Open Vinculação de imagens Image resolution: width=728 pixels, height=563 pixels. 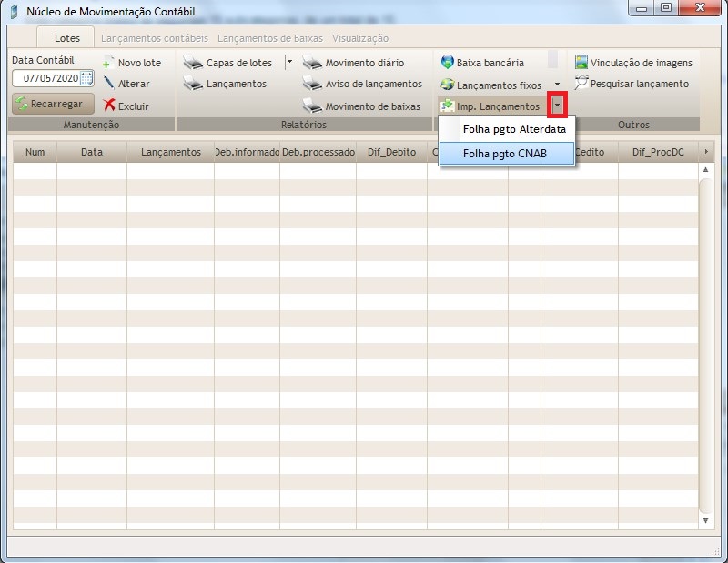pyautogui.click(x=640, y=62)
